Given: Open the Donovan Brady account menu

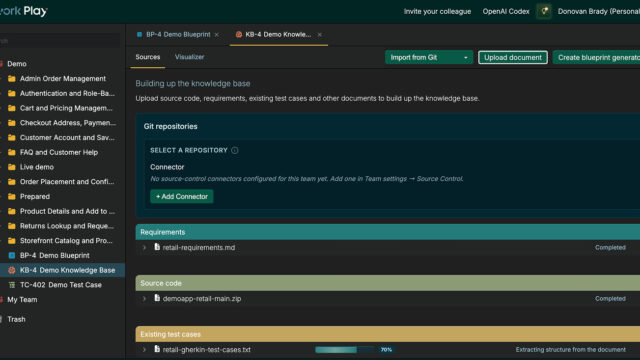Looking at the screenshot, I should [599, 11].
